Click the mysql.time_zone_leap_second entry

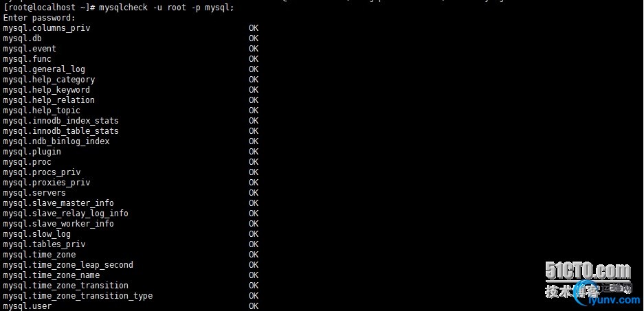pos(68,264)
